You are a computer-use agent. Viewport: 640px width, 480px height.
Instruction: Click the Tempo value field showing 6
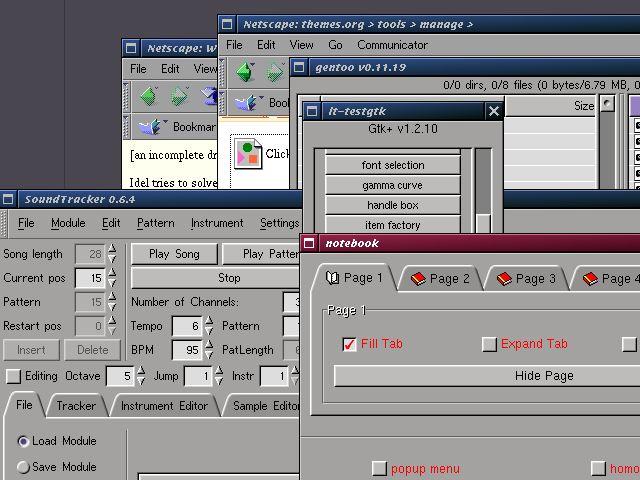(187, 326)
